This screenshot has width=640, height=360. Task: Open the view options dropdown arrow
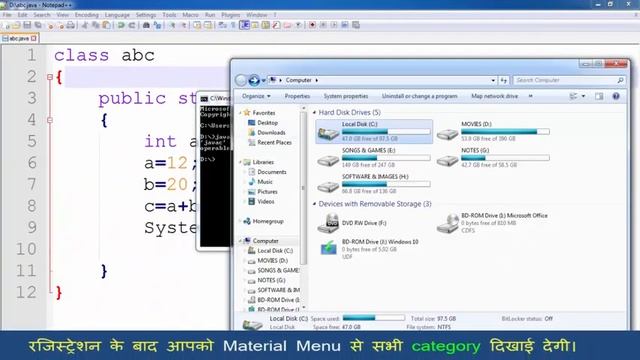pyautogui.click(x=583, y=96)
